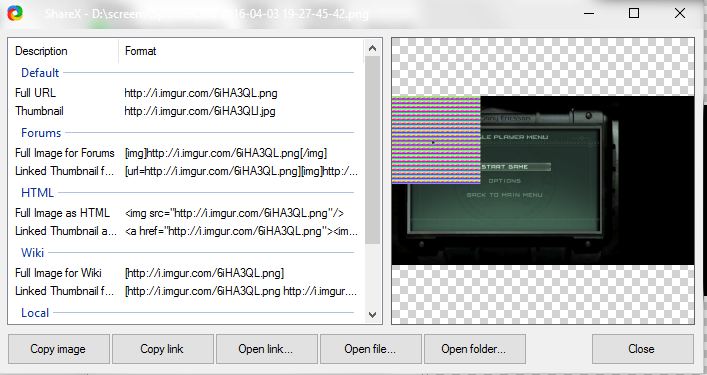Select the Thumbnail row
Image resolution: width=707 pixels, height=375 pixels.
pyautogui.click(x=186, y=111)
